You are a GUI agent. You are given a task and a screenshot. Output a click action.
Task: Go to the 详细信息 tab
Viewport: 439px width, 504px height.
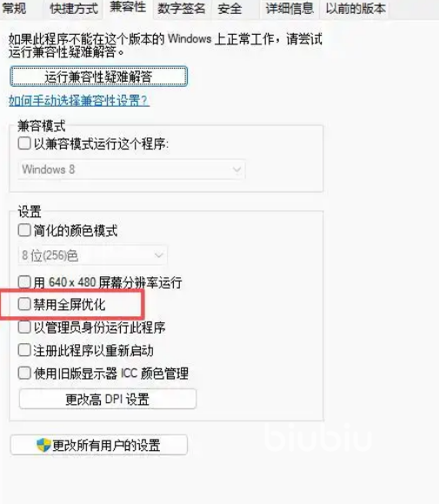tap(289, 9)
